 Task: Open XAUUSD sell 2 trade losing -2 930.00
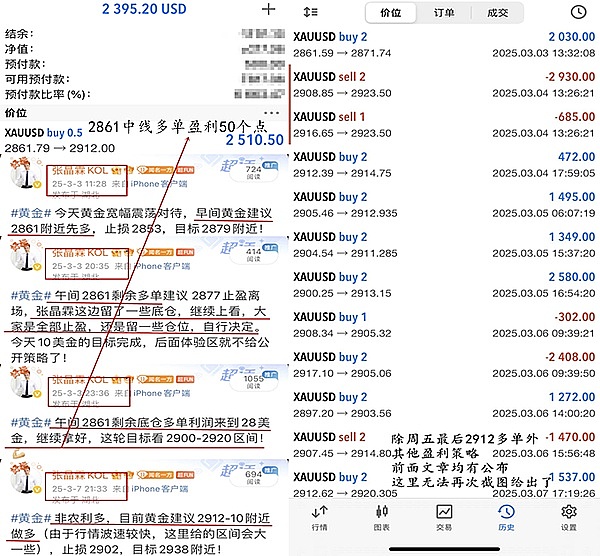coord(445,83)
